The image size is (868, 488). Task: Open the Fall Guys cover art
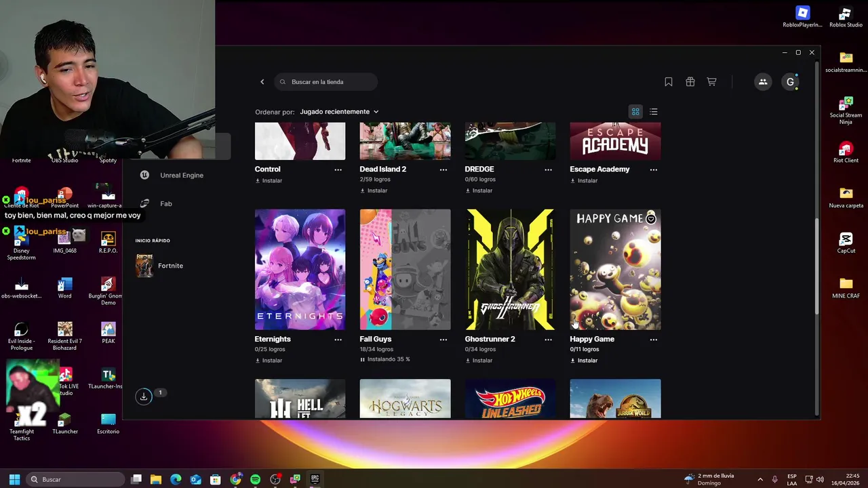(405, 270)
